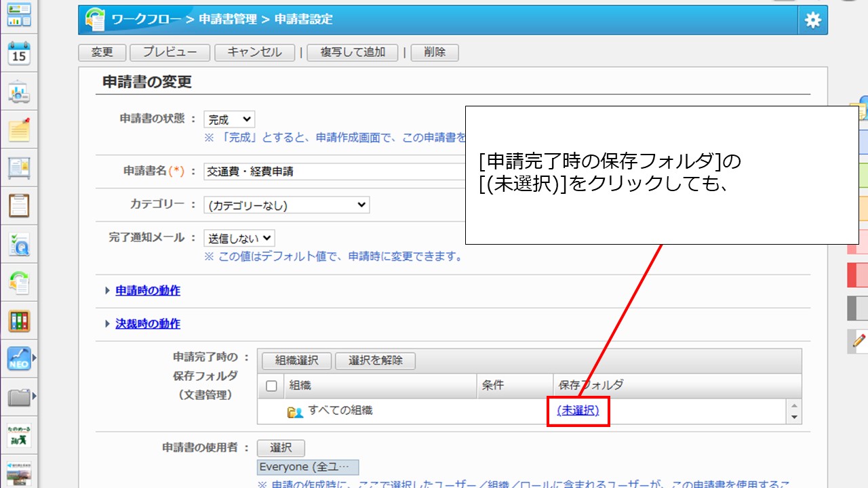Open the clipboard icon in left sidebar
Image resolution: width=868 pixels, height=488 pixels.
(19, 205)
